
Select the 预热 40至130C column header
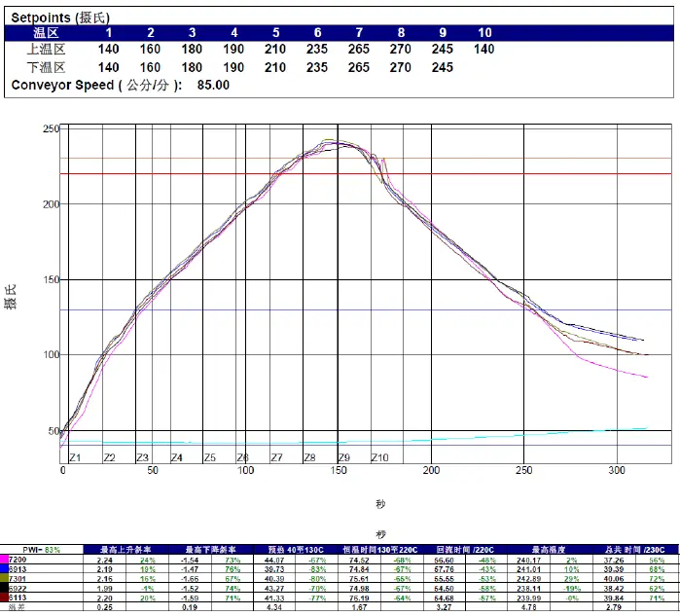(296, 550)
